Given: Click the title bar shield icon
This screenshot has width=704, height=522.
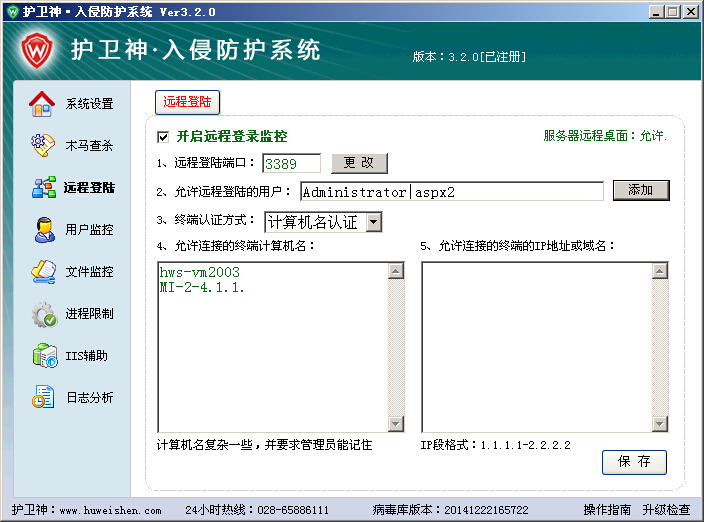Looking at the screenshot, I should pos(12,11).
